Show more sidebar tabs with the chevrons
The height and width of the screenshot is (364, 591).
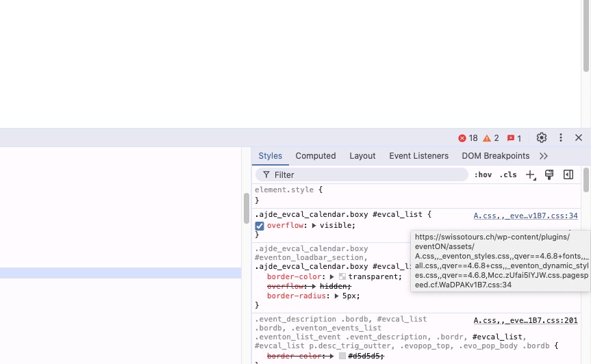click(544, 156)
